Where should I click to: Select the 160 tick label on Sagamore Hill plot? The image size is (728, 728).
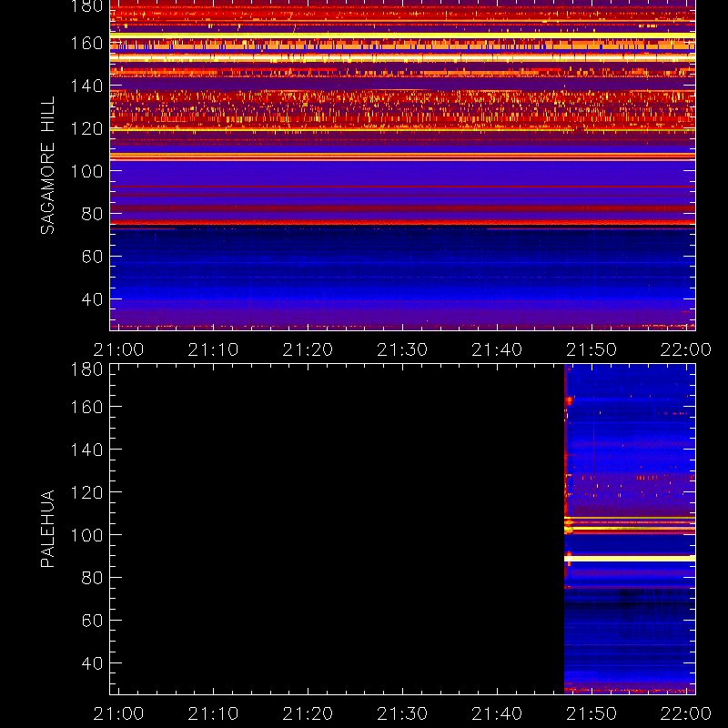pyautogui.click(x=86, y=43)
